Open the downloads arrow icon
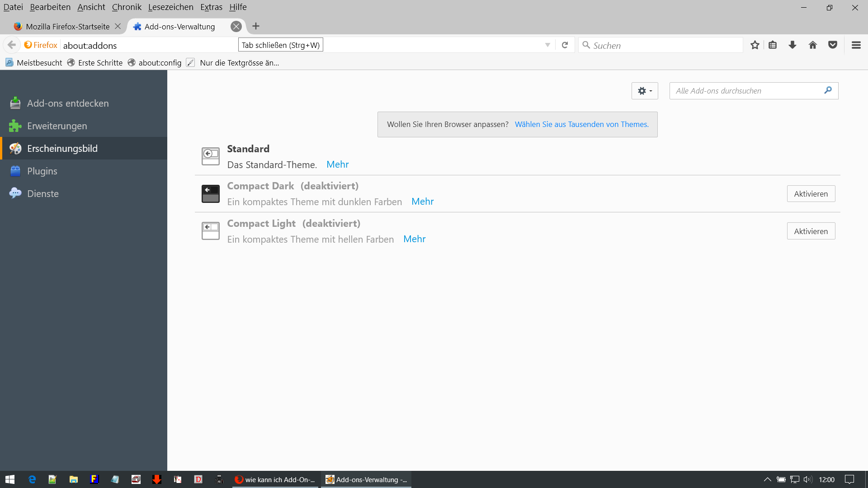The width and height of the screenshot is (868, 488). point(793,45)
